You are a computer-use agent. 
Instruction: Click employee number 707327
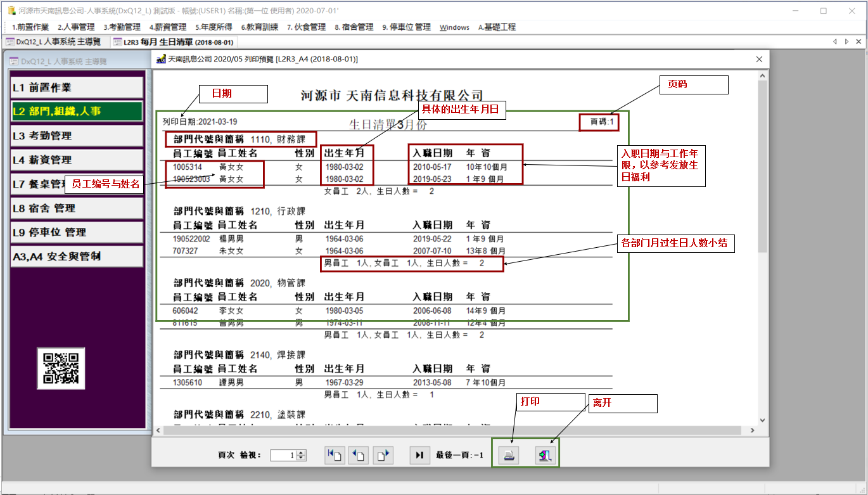tap(185, 251)
